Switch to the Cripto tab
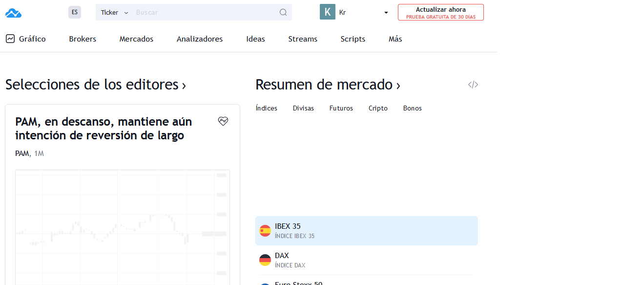 [x=378, y=108]
